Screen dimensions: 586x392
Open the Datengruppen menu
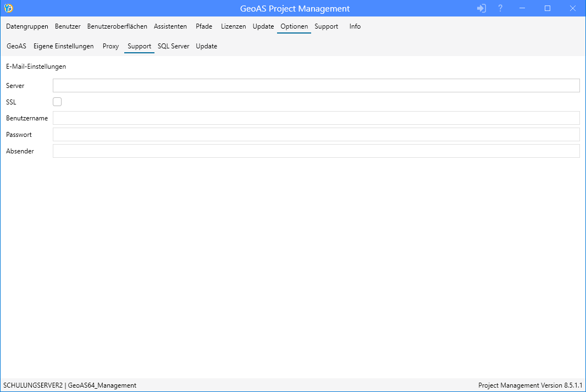27,26
